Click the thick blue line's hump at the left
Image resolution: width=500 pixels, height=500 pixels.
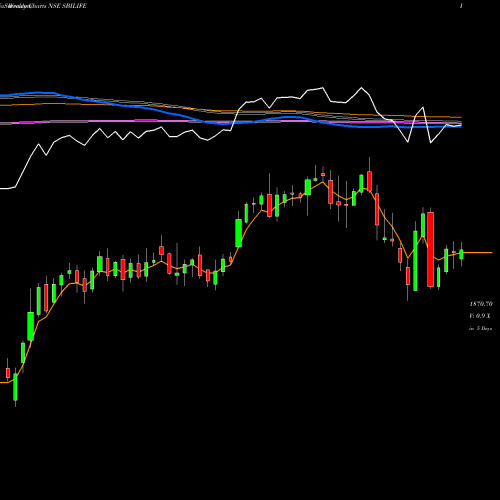coord(42,93)
